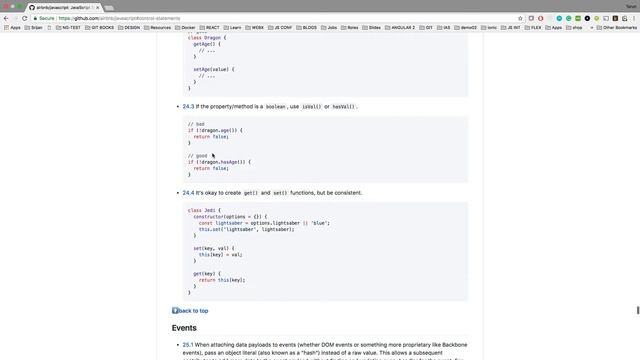Open the REACT bookmark folder
The image size is (640, 360).
tap(209, 28)
